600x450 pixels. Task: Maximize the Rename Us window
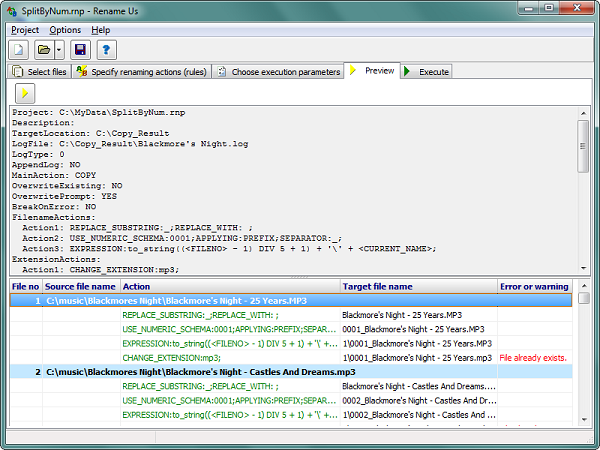tap(549, 8)
